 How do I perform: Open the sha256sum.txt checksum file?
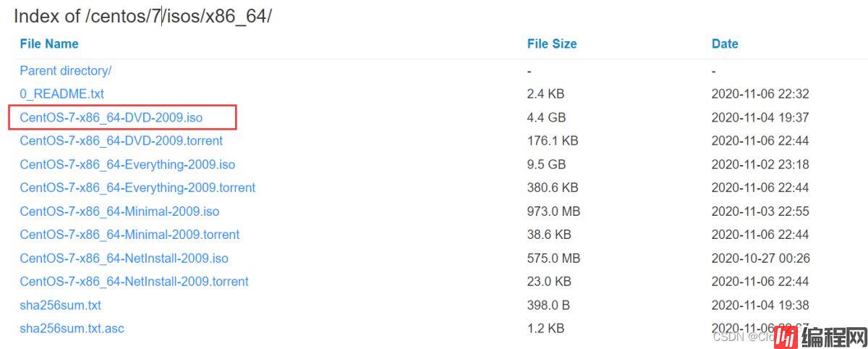point(60,305)
